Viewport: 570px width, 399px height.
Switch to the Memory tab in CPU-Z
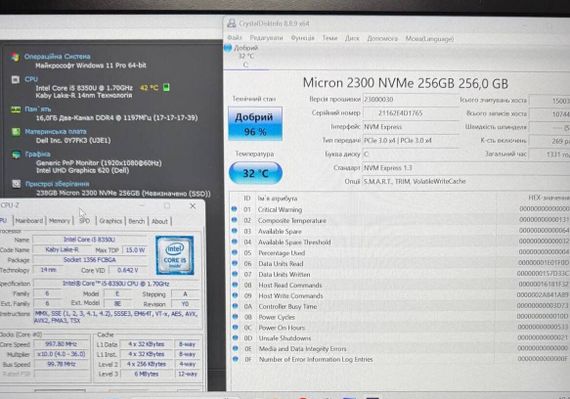(59, 221)
